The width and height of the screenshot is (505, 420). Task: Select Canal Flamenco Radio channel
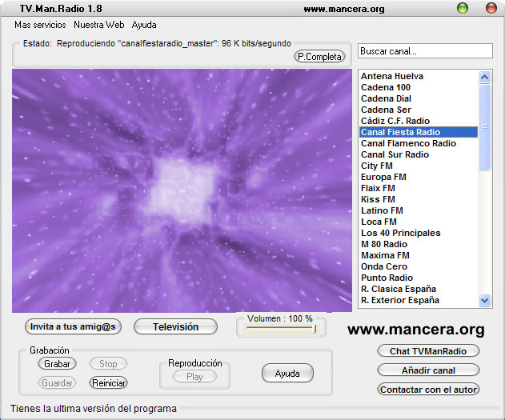pyautogui.click(x=419, y=143)
